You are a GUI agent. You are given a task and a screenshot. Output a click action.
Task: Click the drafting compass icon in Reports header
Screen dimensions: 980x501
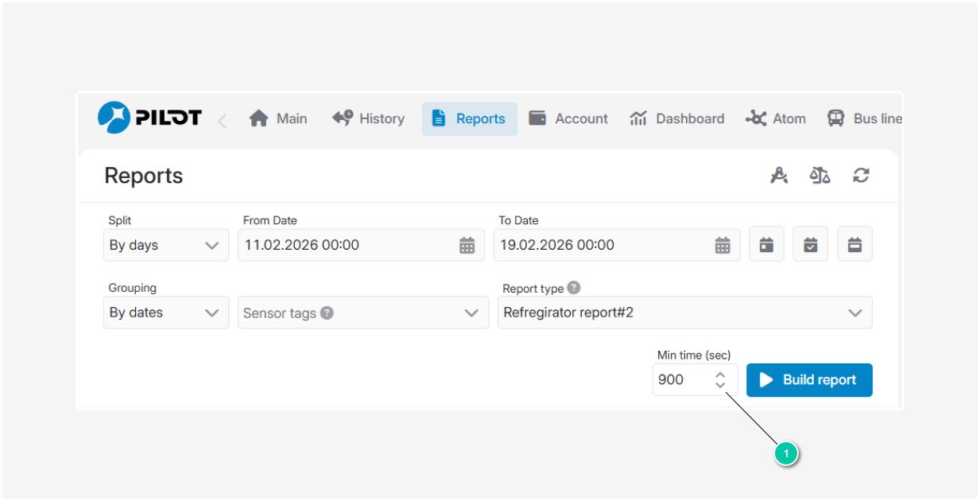(779, 176)
